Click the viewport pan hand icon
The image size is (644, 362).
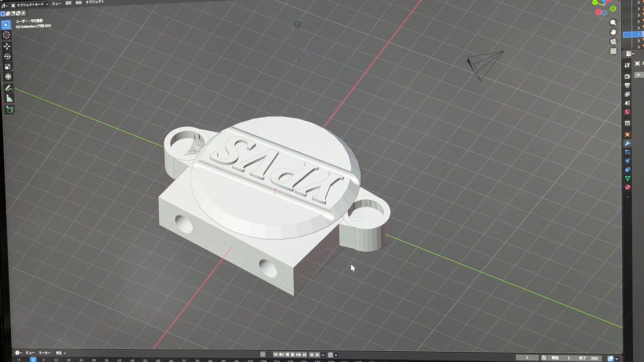(x=613, y=32)
